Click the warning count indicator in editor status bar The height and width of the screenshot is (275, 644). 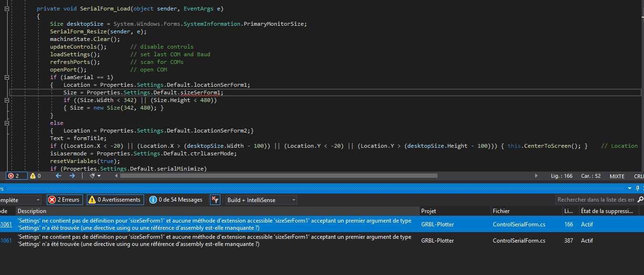(x=36, y=176)
